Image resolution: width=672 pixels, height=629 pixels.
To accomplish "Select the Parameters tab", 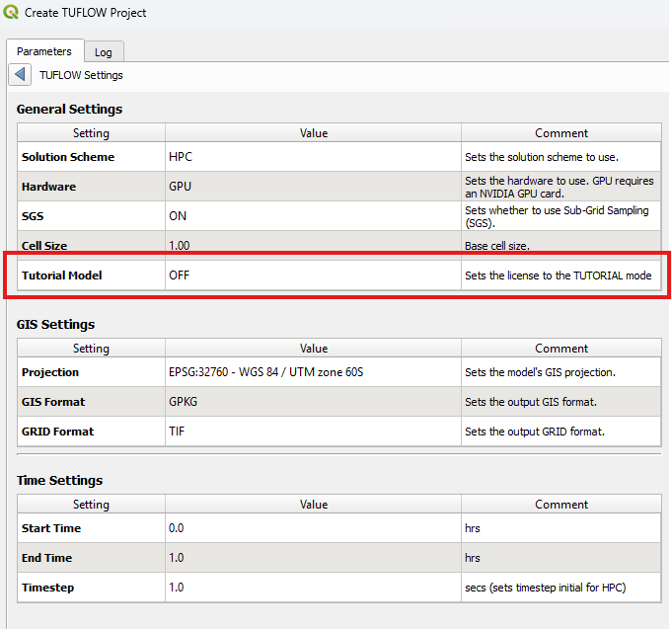I will [44, 51].
